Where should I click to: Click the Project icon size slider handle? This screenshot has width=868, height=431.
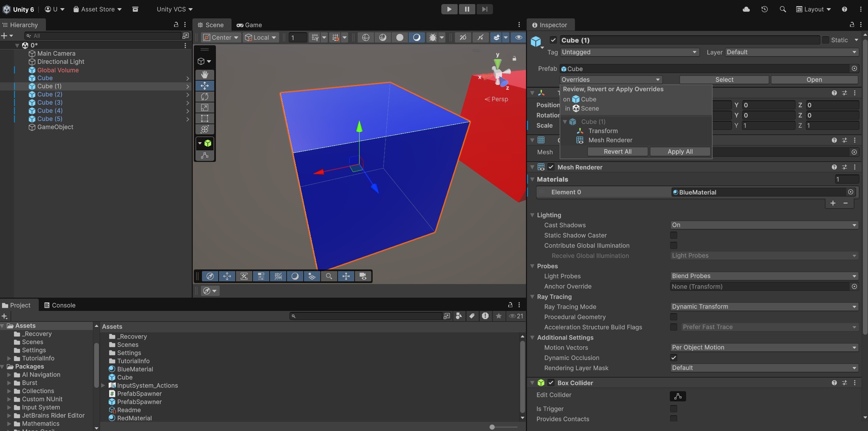[492, 427]
